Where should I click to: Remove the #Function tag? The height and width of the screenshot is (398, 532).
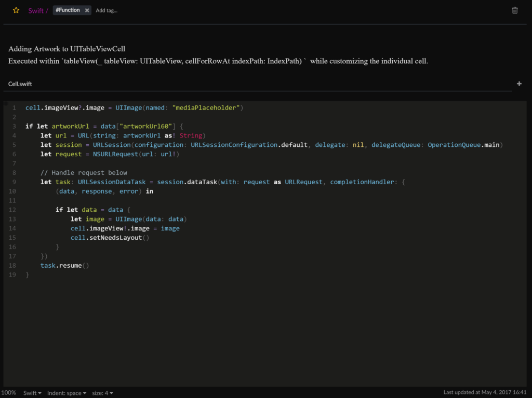[x=87, y=10]
